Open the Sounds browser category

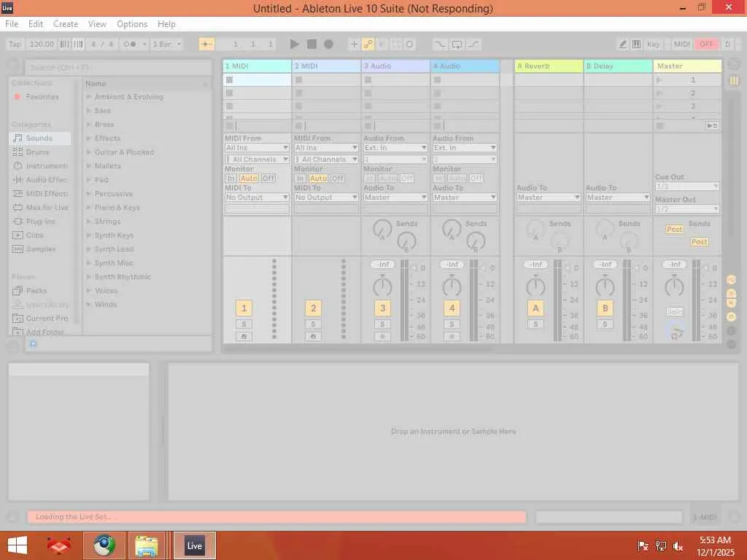[39, 138]
